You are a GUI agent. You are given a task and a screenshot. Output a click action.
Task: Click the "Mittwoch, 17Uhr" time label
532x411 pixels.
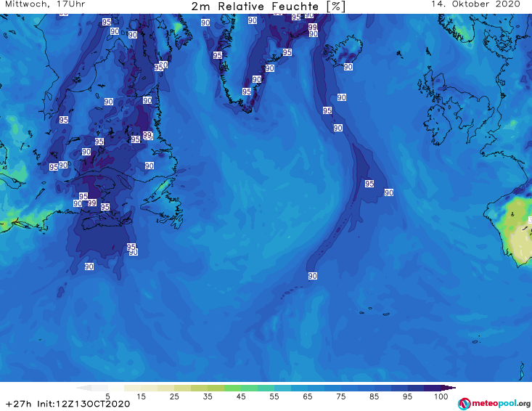click(x=45, y=4)
